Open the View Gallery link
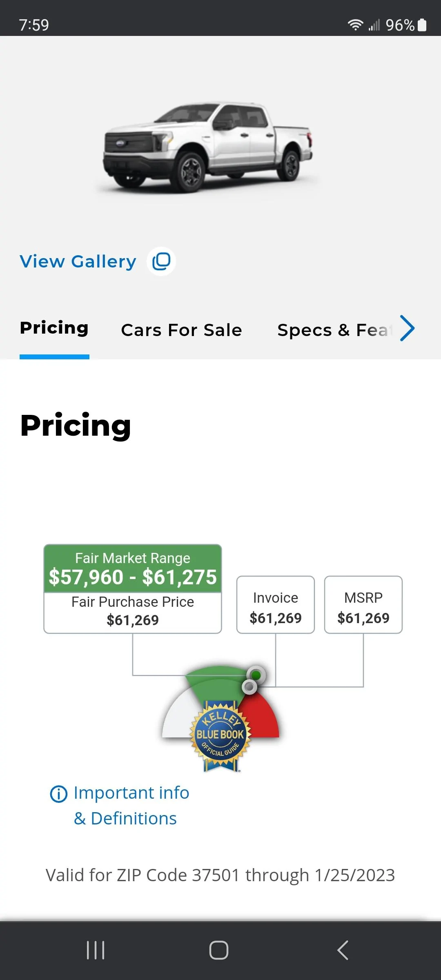 click(78, 261)
